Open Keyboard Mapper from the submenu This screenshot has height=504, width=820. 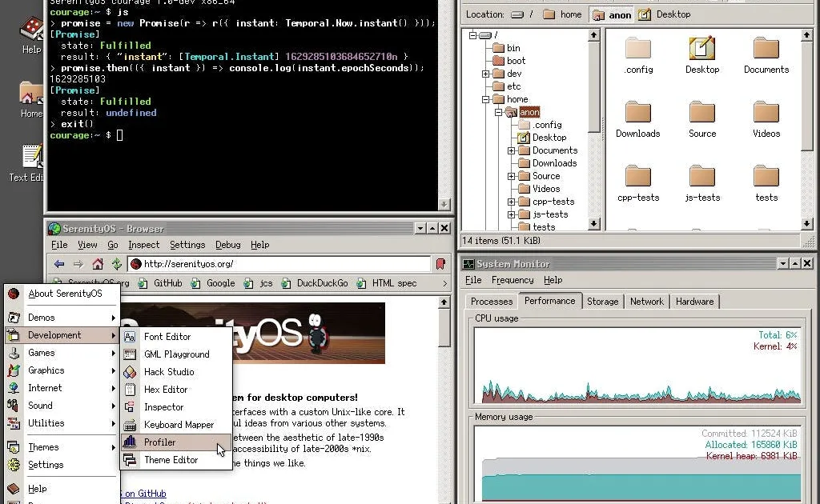177,425
